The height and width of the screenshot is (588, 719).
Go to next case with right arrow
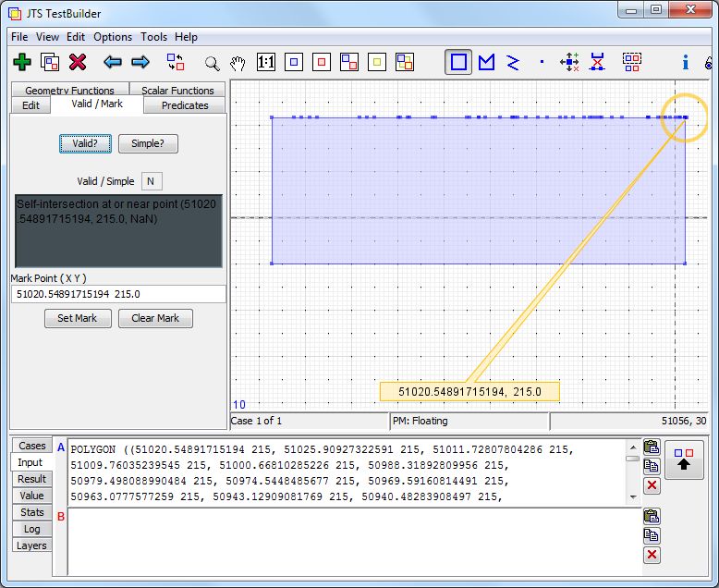click(140, 62)
